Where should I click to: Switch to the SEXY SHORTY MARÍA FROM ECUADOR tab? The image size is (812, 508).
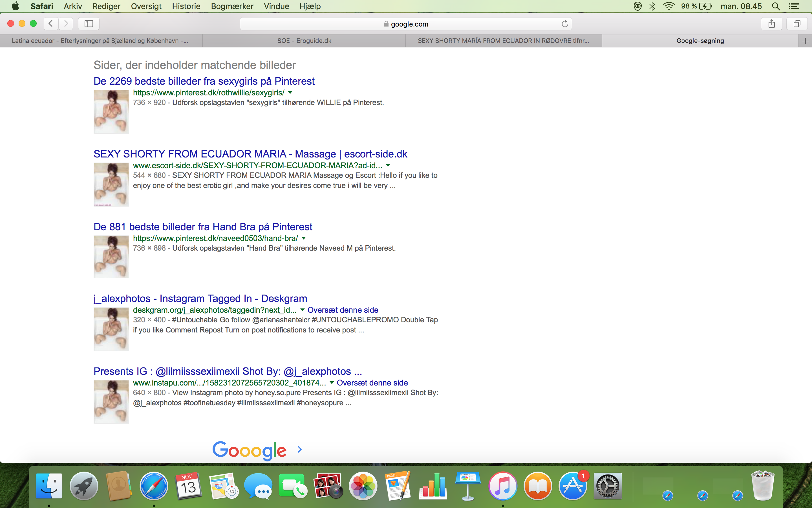tap(503, 41)
